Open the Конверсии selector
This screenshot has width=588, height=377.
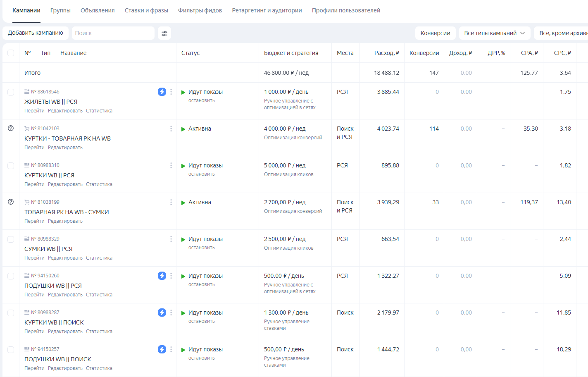point(436,33)
